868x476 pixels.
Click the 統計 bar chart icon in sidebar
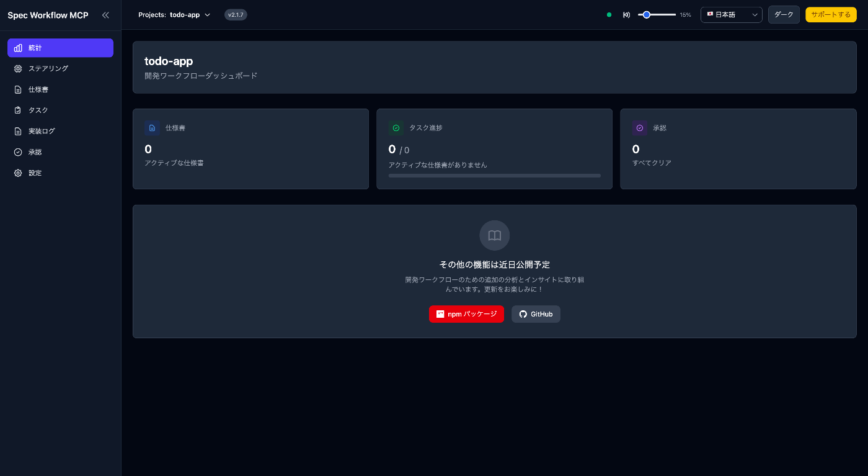tap(18, 48)
